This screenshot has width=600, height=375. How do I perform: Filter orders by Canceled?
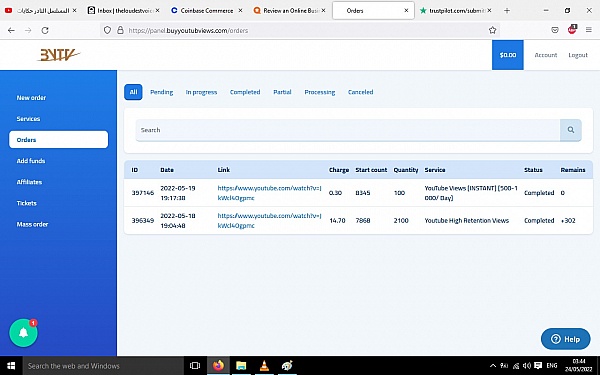360,92
